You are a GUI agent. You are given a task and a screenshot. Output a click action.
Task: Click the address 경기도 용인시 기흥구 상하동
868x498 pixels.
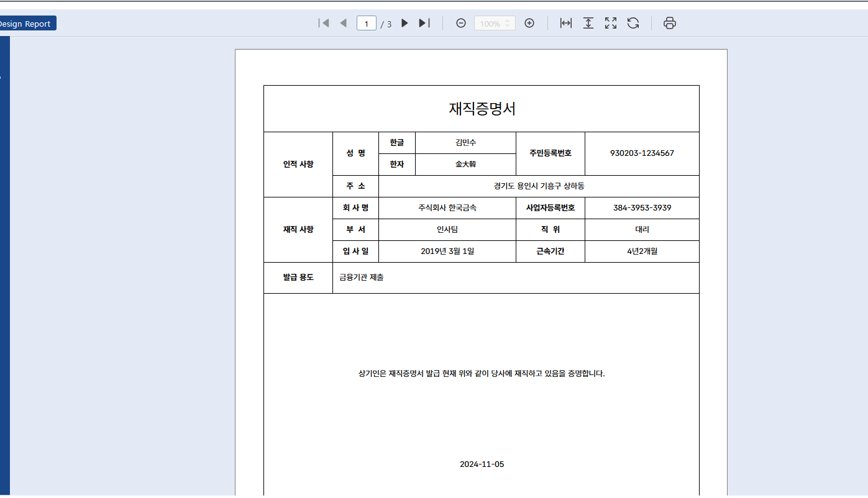[539, 186]
